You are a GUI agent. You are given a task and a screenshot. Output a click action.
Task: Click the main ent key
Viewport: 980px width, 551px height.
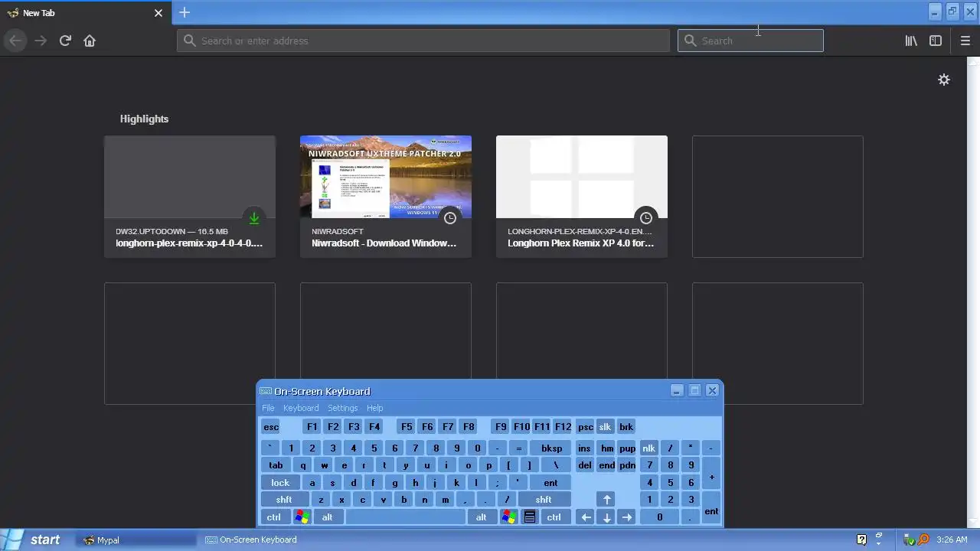(x=550, y=483)
